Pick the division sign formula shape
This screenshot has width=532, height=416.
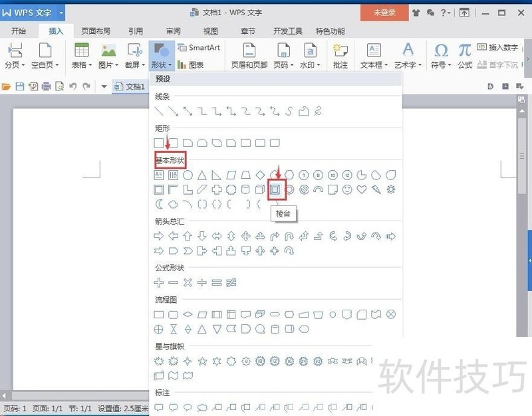tap(202, 282)
